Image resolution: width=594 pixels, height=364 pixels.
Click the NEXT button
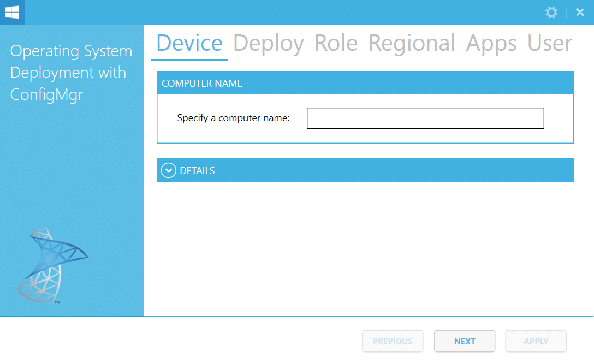464,341
